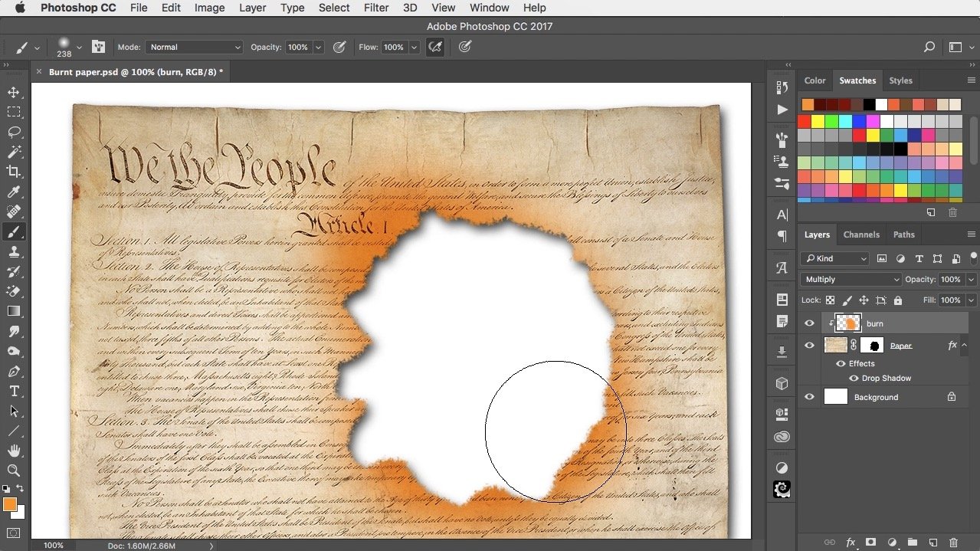Open the Filter menu

coord(375,8)
